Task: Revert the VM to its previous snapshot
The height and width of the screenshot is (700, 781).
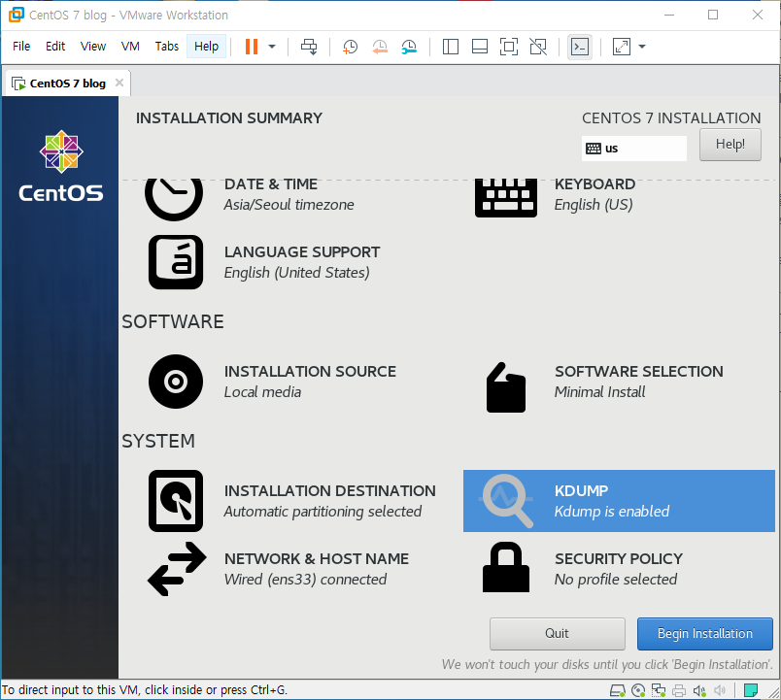Action: point(380,47)
